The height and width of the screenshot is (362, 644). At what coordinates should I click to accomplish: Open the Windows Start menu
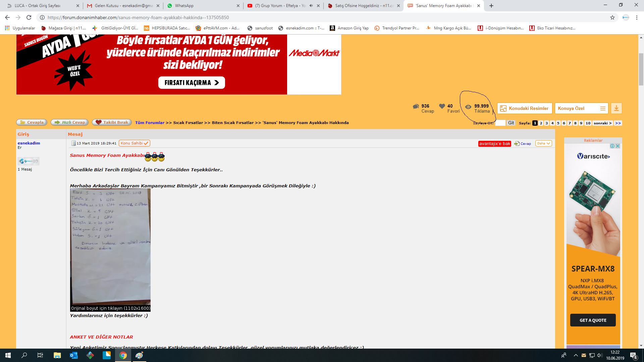pos(8,355)
